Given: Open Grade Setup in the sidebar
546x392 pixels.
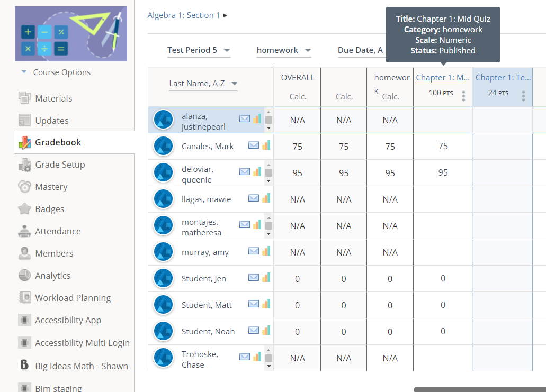Looking at the screenshot, I should [60, 165].
